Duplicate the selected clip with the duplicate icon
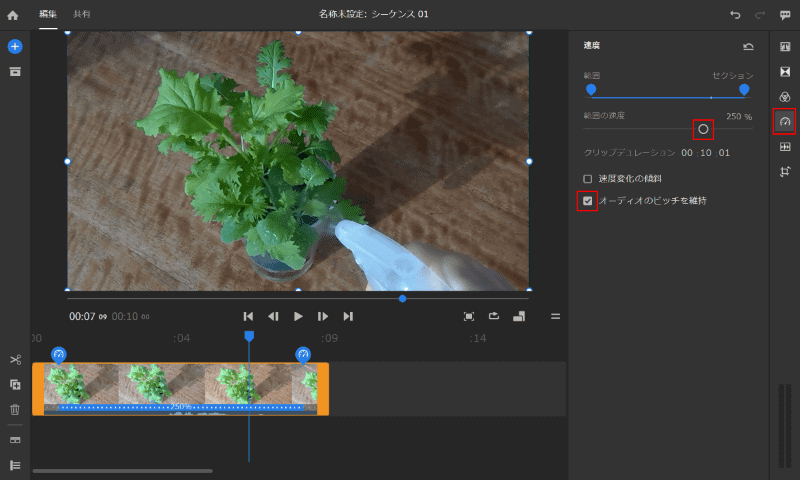 click(15, 384)
